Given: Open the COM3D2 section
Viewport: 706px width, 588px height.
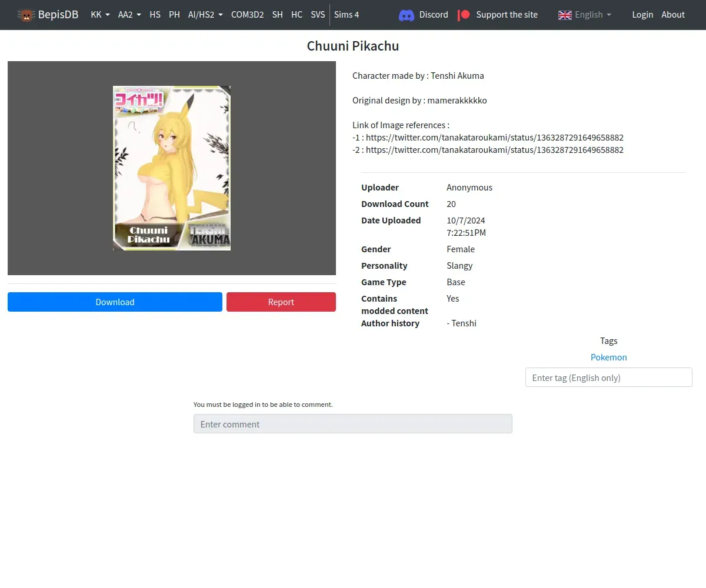Looking at the screenshot, I should coord(247,15).
